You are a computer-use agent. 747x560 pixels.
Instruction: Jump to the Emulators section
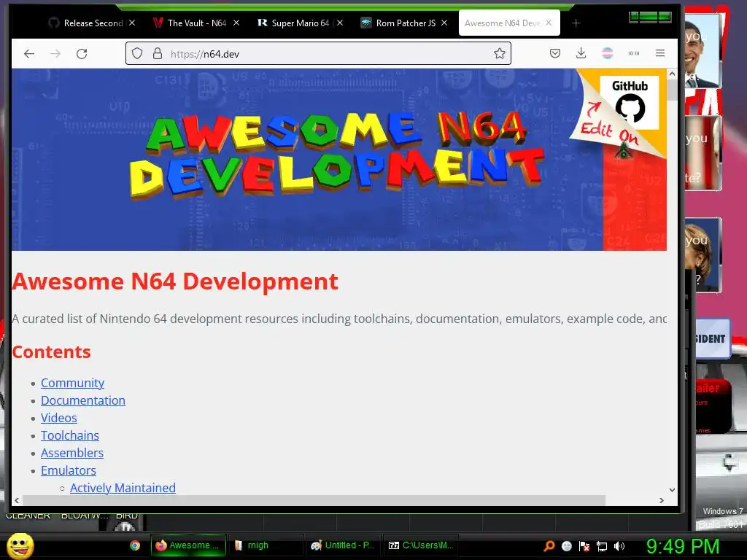[68, 470]
